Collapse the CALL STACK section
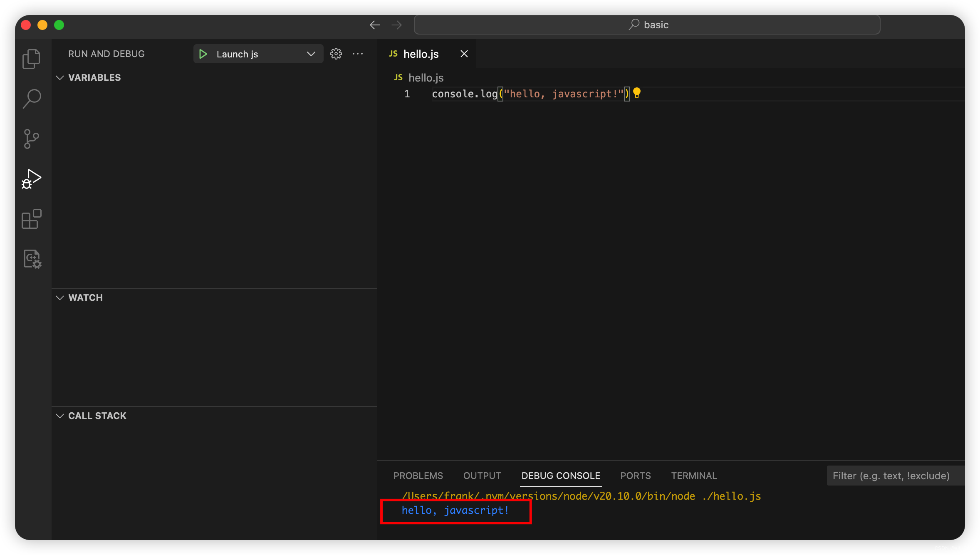Viewport: 980px width, 555px height. point(60,416)
